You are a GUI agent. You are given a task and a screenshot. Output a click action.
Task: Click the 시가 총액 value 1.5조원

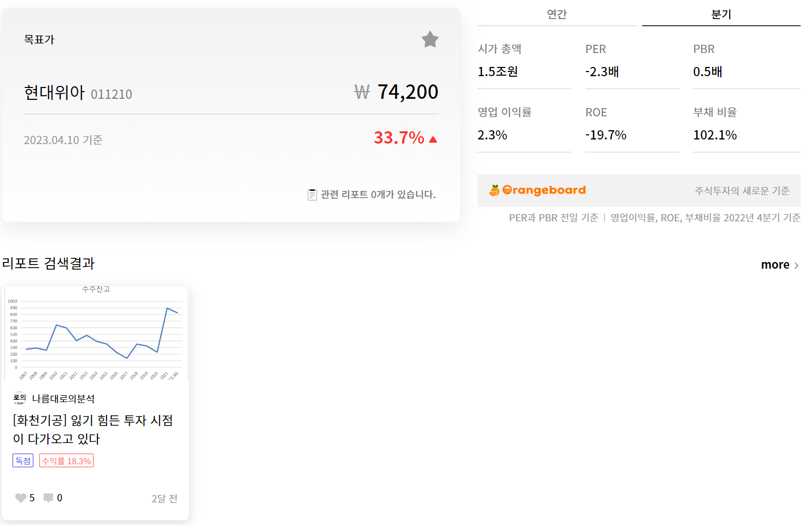pos(497,72)
